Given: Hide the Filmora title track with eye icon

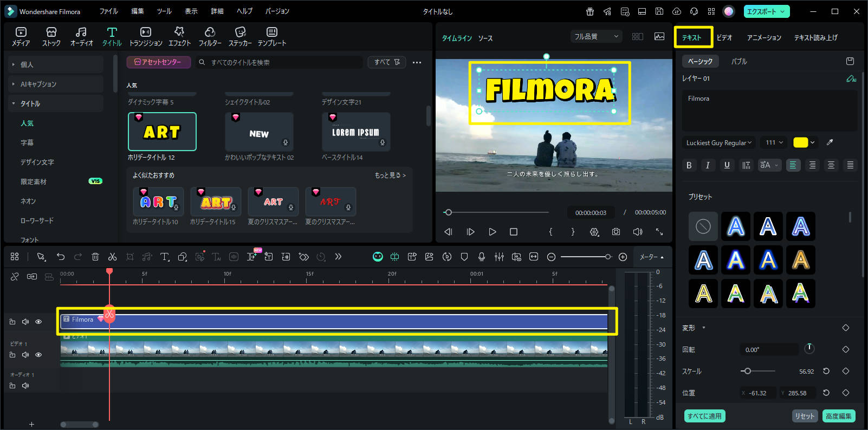Looking at the screenshot, I should (x=38, y=322).
